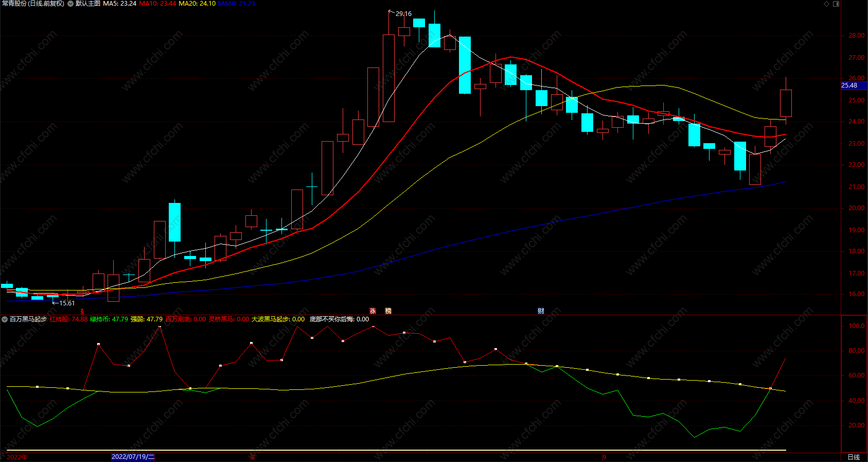This screenshot has height=462, width=868.
Task: Click the 榜 marker icon below chart
Action: click(x=388, y=311)
